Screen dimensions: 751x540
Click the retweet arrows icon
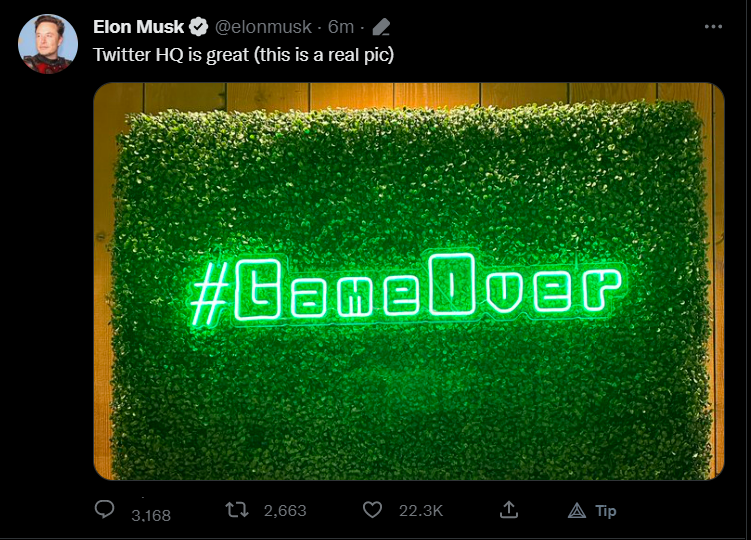click(238, 510)
